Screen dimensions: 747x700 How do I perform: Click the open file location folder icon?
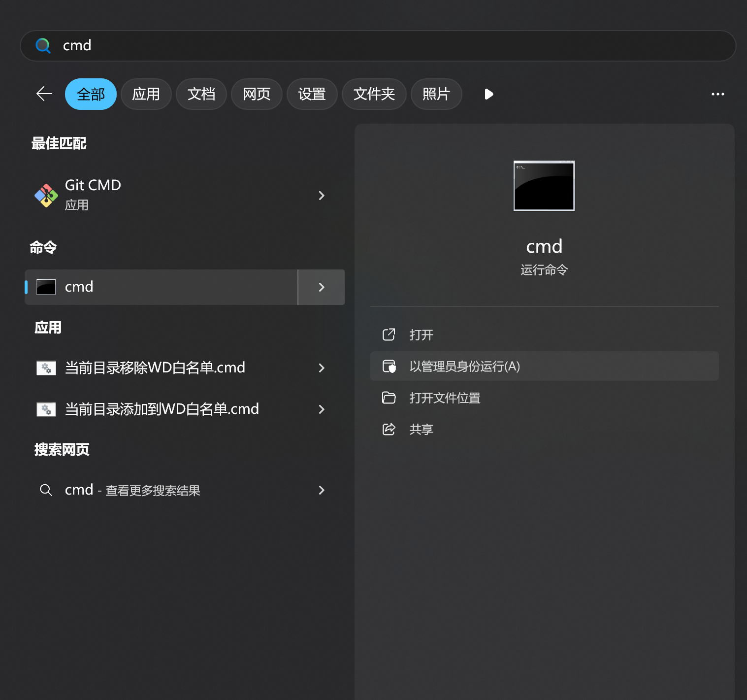tap(389, 398)
